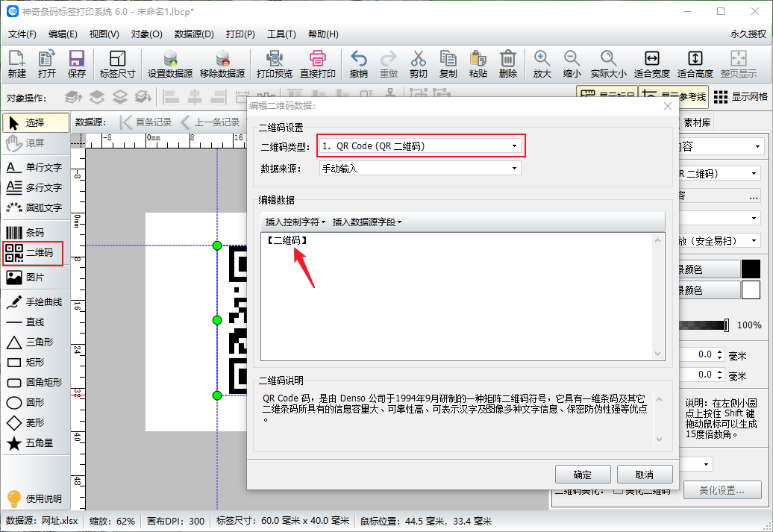Click Direct Print (直接打印) icon

click(318, 64)
